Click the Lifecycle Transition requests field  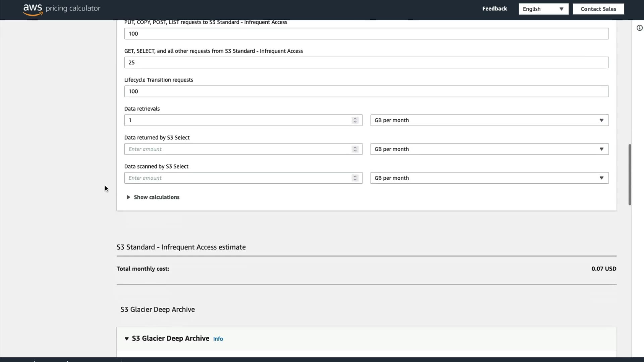coord(366,92)
